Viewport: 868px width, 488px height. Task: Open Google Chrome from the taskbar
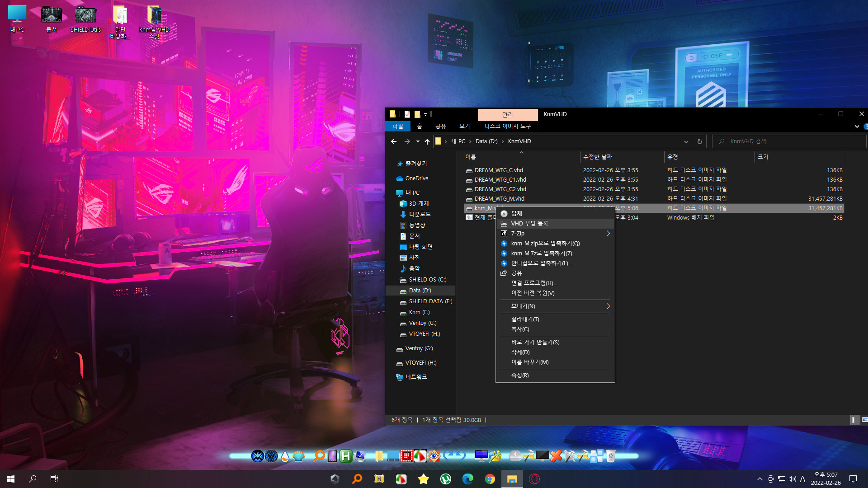pyautogui.click(x=490, y=479)
